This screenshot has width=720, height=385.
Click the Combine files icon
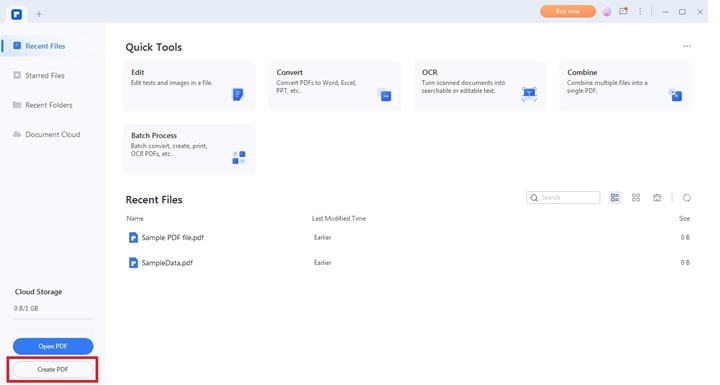coord(675,95)
